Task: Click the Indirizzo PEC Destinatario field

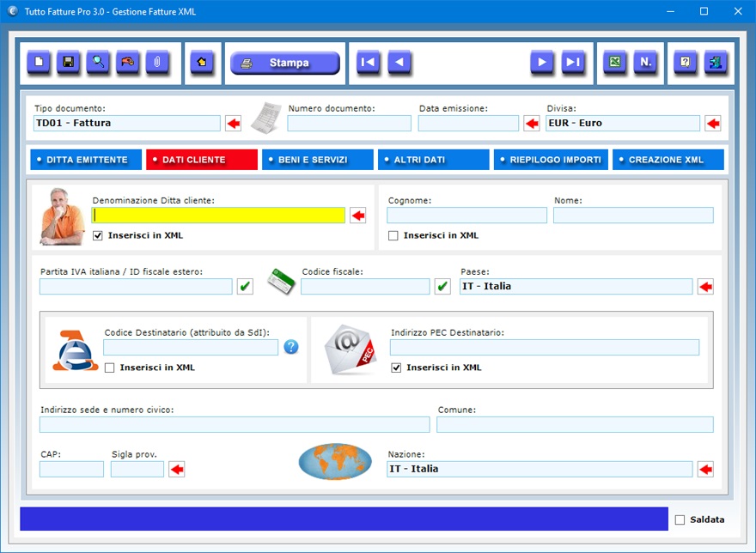Action: (544, 347)
